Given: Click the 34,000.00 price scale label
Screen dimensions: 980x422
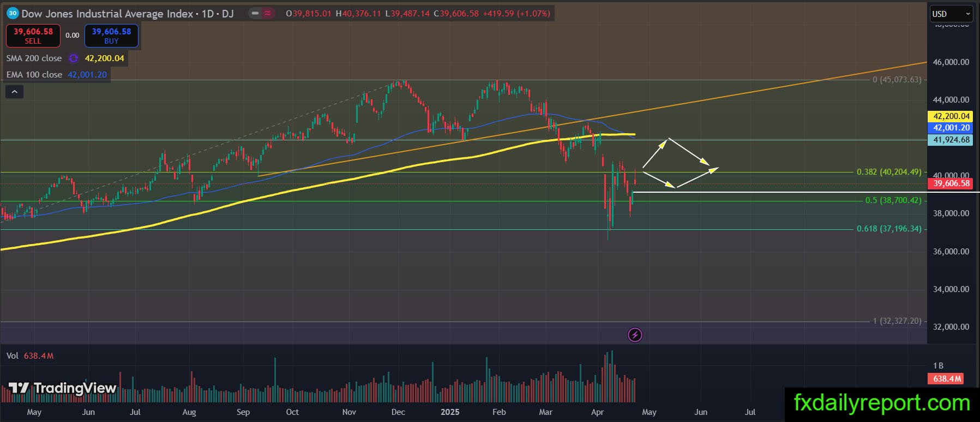Looking at the screenshot, I should (951, 289).
